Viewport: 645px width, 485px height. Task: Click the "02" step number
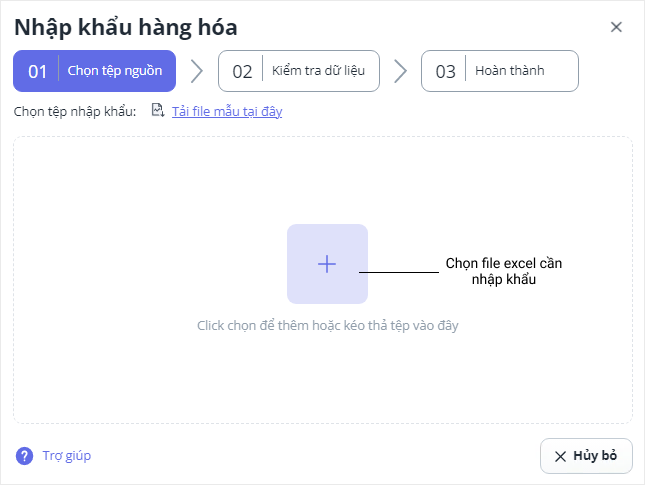[242, 71]
